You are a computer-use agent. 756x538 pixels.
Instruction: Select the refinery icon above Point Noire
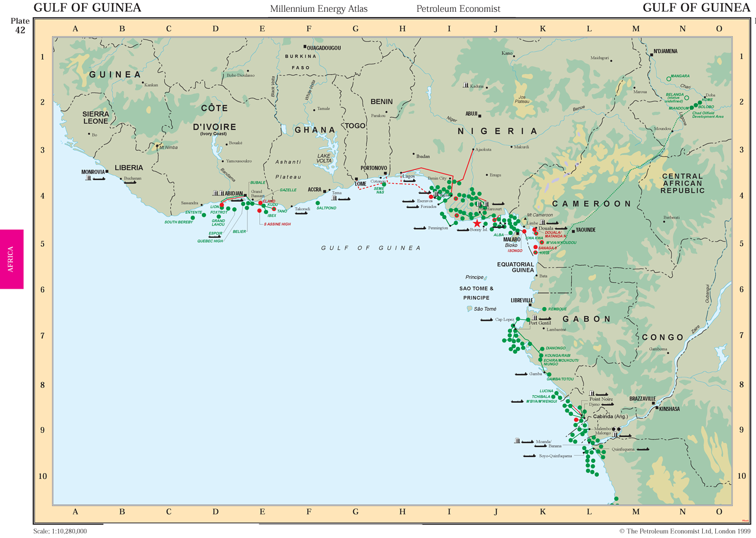592,393
